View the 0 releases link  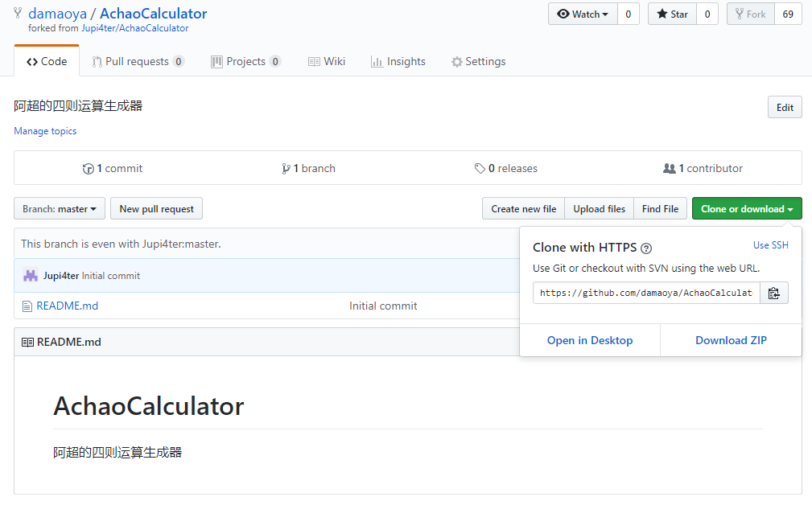506,168
